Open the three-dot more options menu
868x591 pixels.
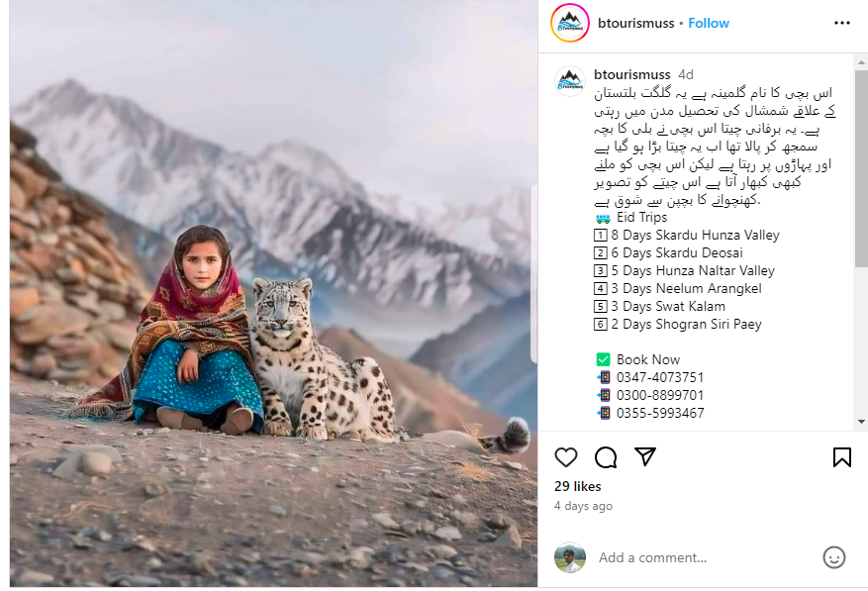842,23
